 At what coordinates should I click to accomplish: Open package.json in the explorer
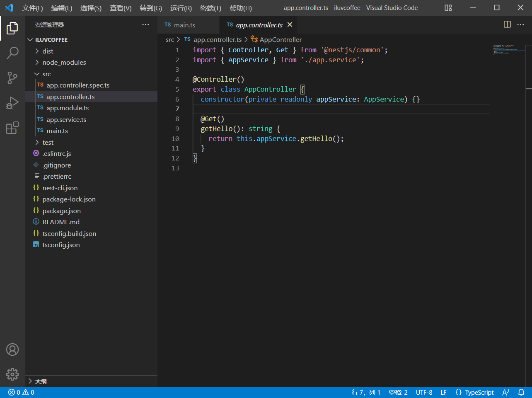(61, 211)
